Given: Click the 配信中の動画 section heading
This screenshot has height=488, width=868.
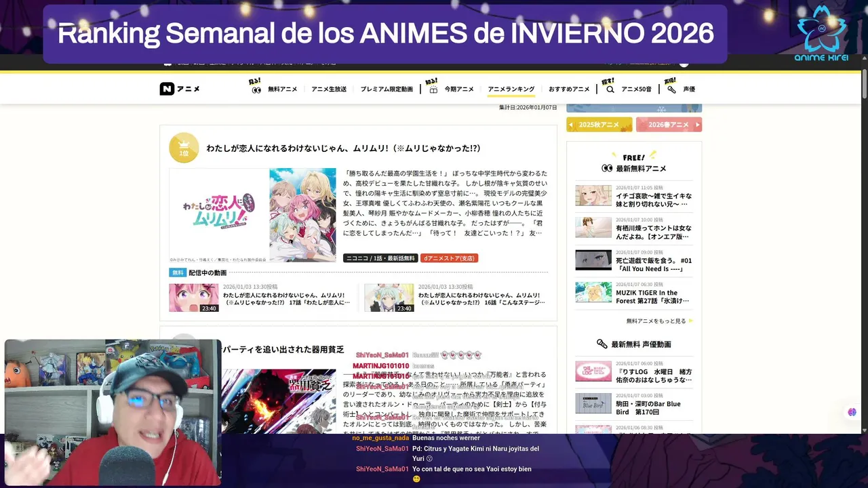Looking at the screenshot, I should click(x=208, y=272).
